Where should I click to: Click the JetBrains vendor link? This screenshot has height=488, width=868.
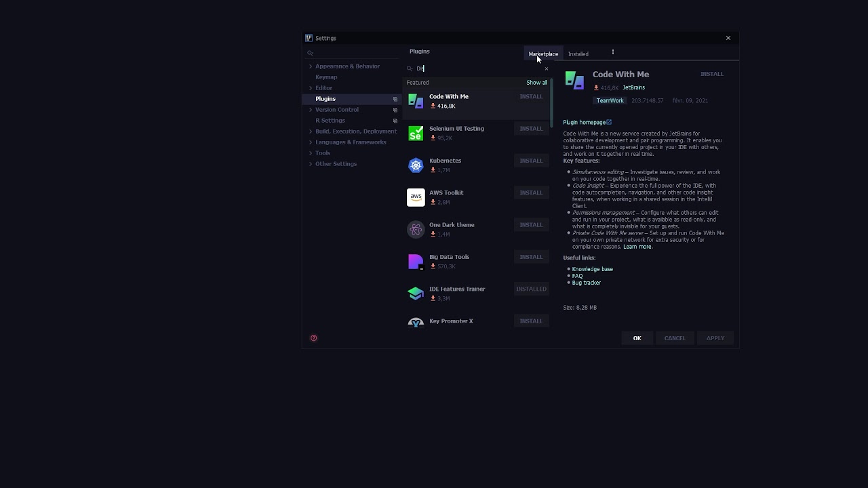633,87
